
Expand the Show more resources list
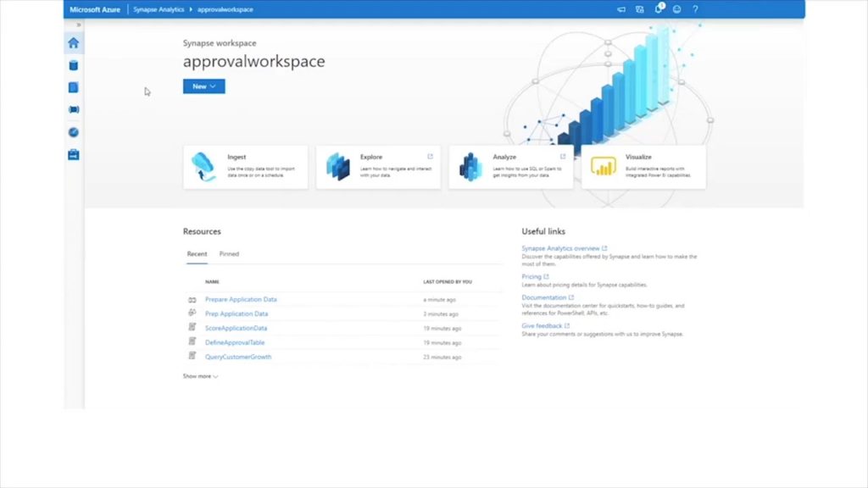pyautogui.click(x=200, y=376)
